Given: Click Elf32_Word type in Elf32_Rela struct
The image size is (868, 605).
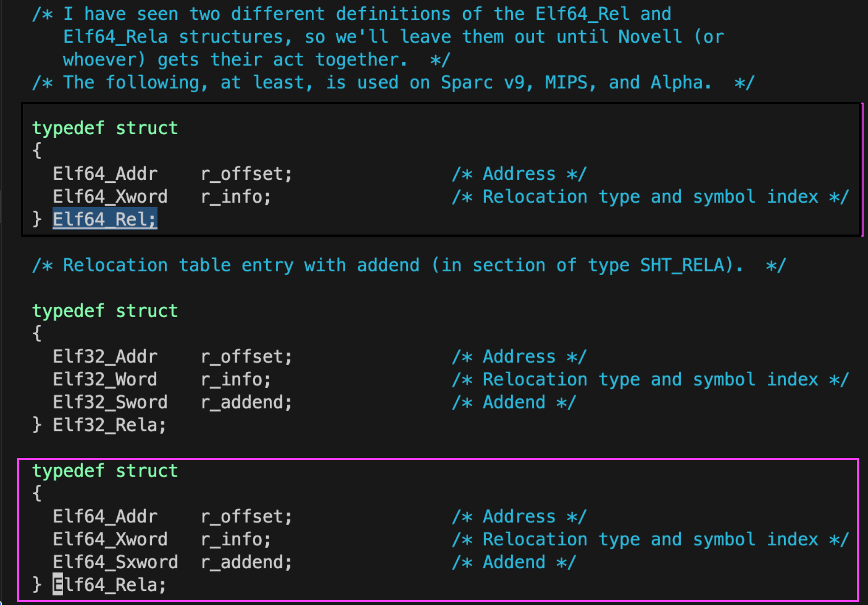Looking at the screenshot, I should pyautogui.click(x=105, y=379).
